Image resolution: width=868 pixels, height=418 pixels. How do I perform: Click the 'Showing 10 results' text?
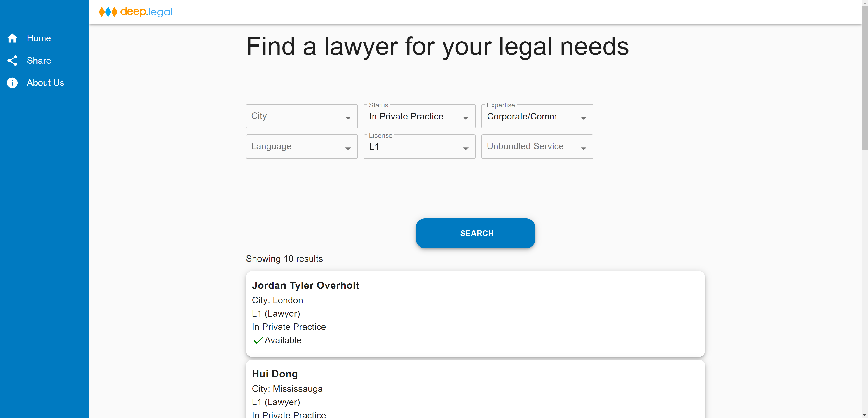pyautogui.click(x=284, y=259)
